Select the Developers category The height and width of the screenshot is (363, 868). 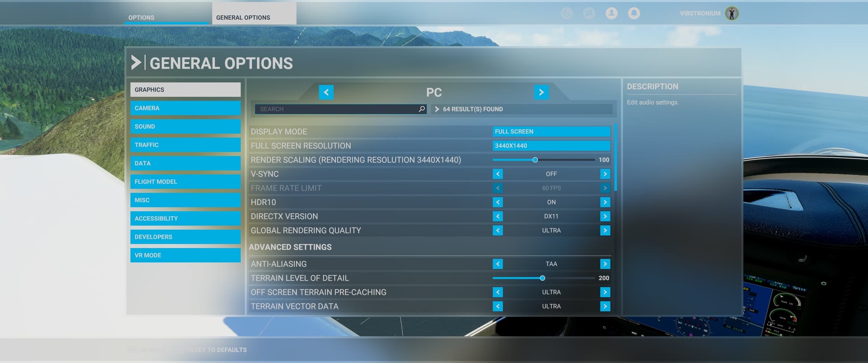185,237
